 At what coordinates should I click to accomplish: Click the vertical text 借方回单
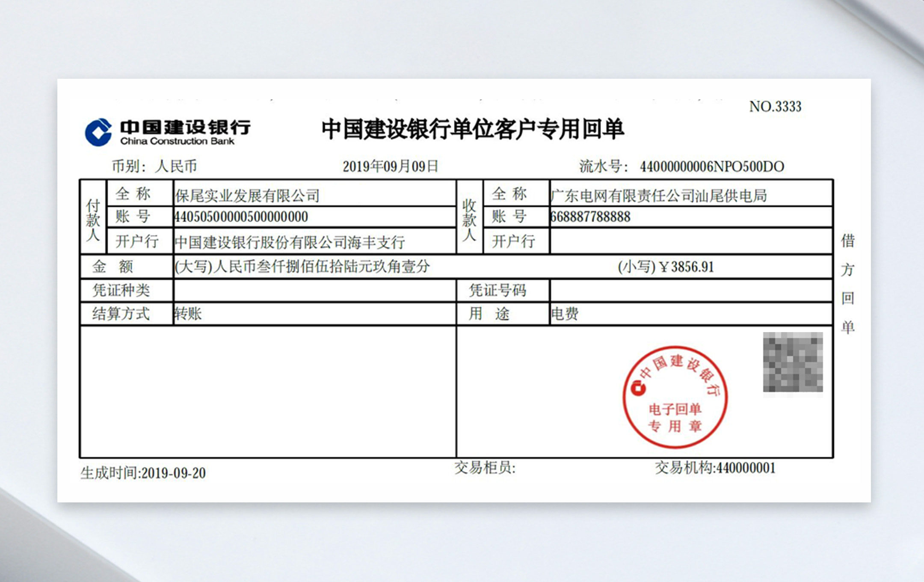[x=848, y=284]
